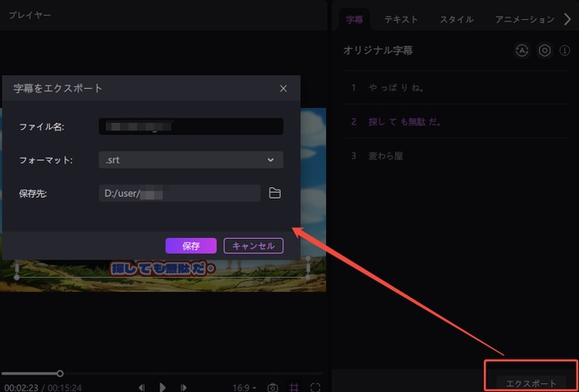The width and height of the screenshot is (579, 392).
Task: Select subtitle line 2 探しても無駄だ。
Action: tap(455, 122)
